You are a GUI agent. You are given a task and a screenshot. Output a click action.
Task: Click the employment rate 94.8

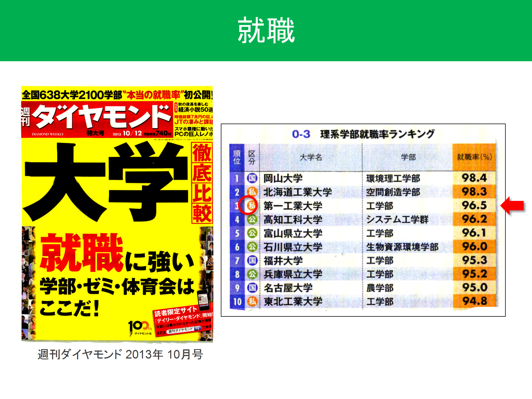pos(474,301)
